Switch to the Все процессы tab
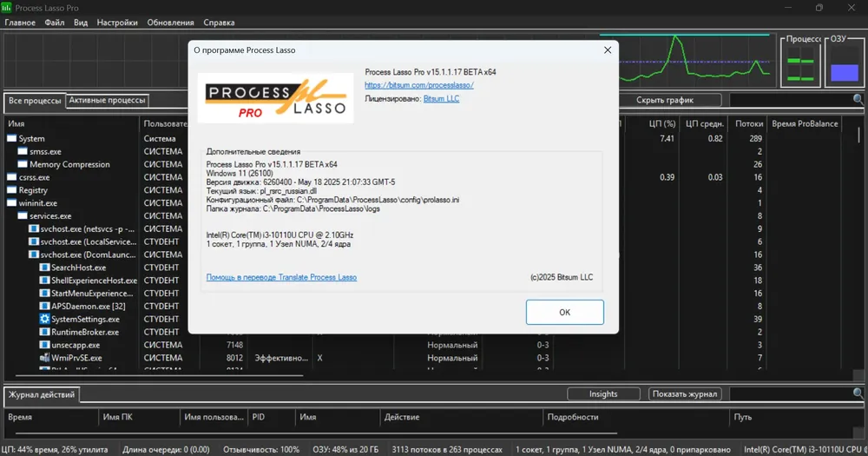Image resolution: width=868 pixels, height=456 pixels. [35, 100]
